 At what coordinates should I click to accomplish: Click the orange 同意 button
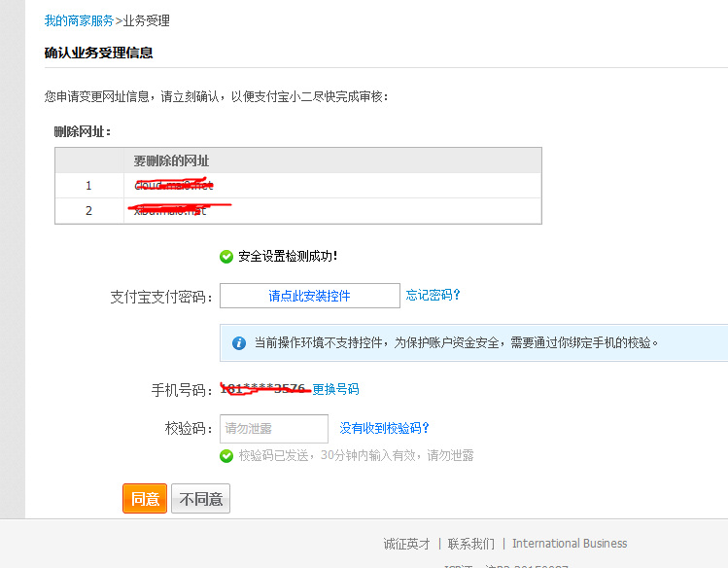pos(145,499)
